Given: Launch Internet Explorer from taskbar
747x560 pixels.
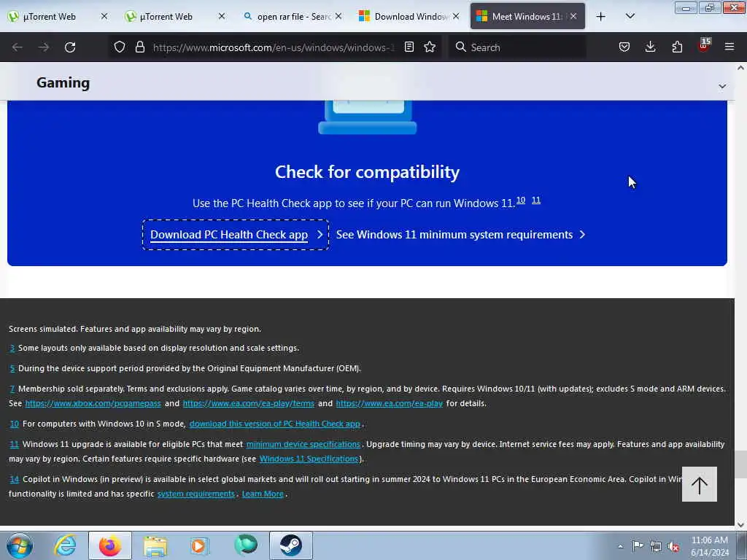Looking at the screenshot, I should tap(65, 545).
